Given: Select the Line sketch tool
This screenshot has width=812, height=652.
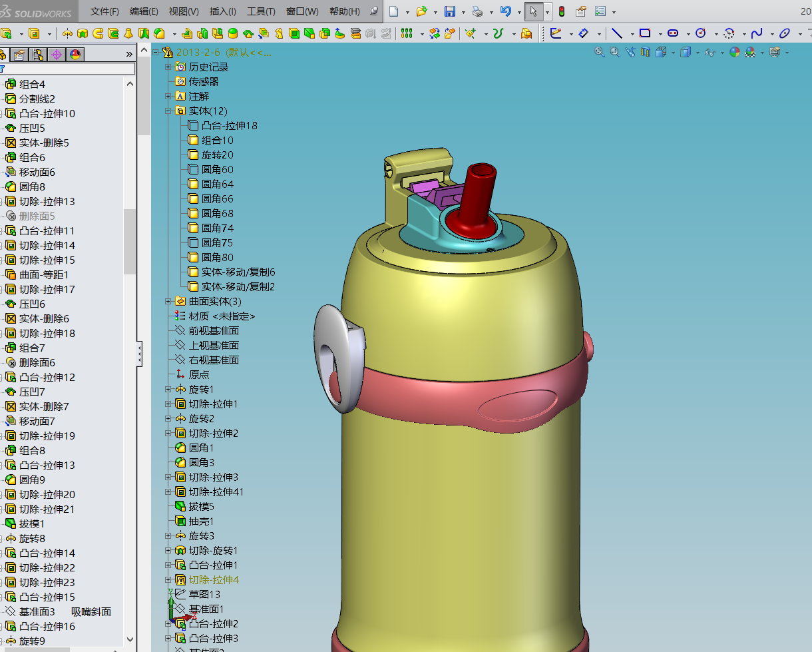Looking at the screenshot, I should (617, 33).
